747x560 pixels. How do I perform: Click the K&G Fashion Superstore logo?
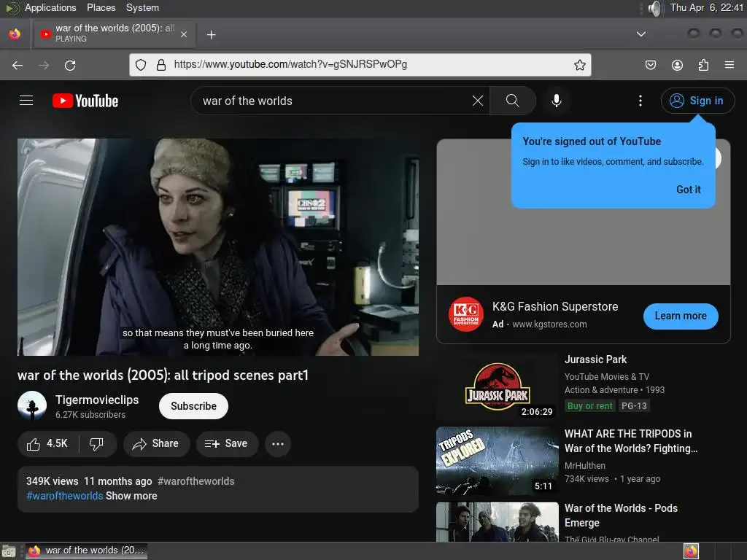(x=465, y=314)
